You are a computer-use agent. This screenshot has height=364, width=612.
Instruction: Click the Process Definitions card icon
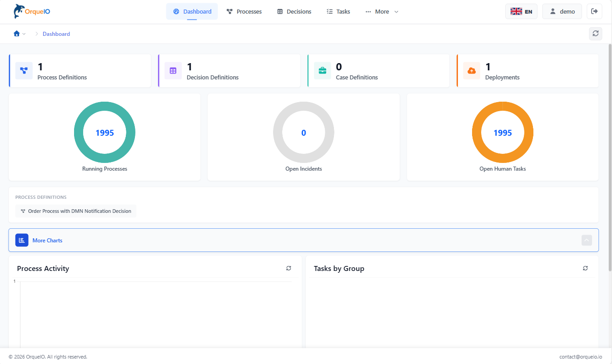[24, 71]
